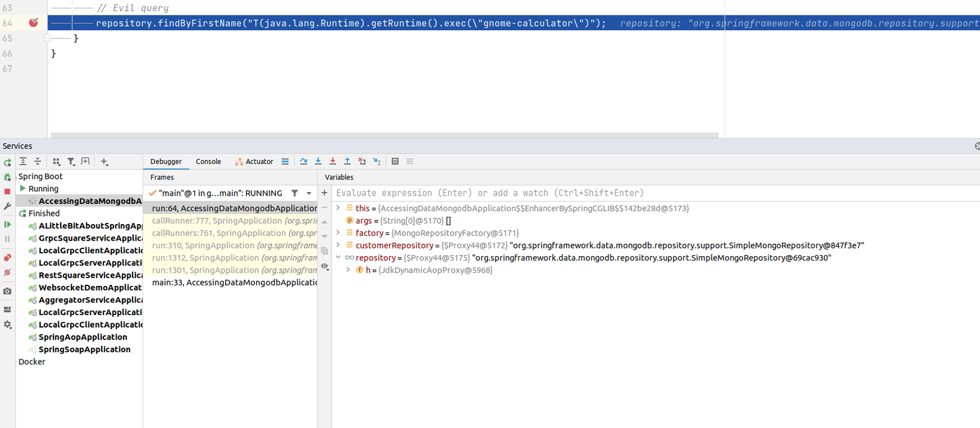Screen dimensions: 980x428
Task: Select the Running node in Services tree
Action: coord(43,188)
